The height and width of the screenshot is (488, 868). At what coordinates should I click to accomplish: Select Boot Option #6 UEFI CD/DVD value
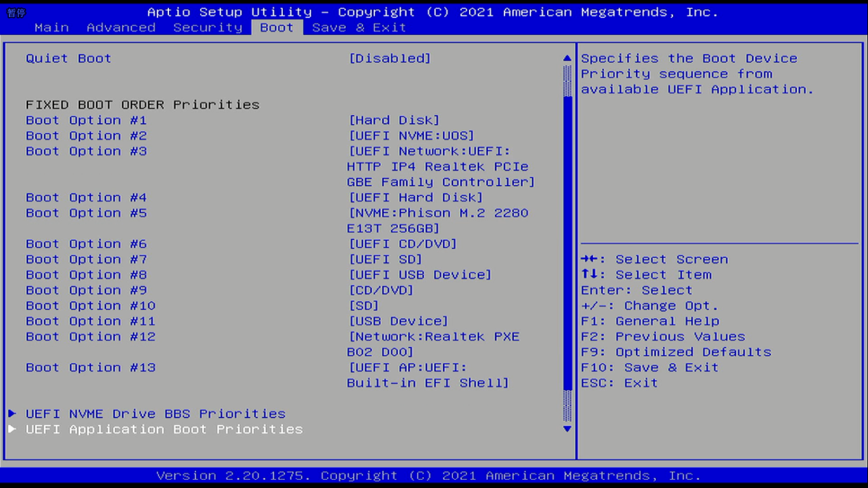(x=403, y=244)
